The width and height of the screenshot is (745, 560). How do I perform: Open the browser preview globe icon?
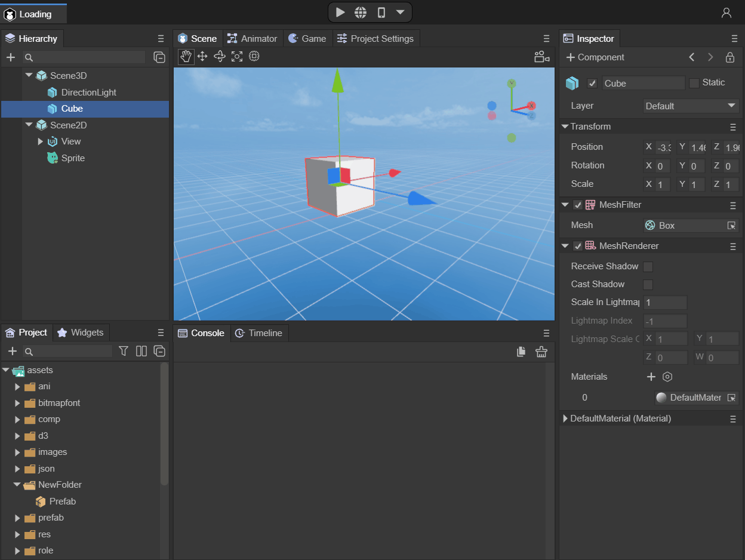click(361, 13)
